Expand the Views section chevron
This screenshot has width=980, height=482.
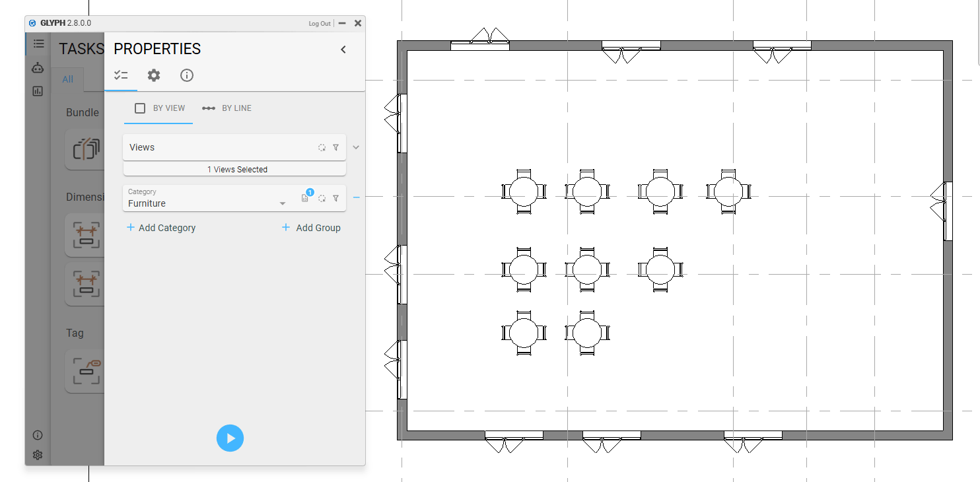[x=356, y=147]
